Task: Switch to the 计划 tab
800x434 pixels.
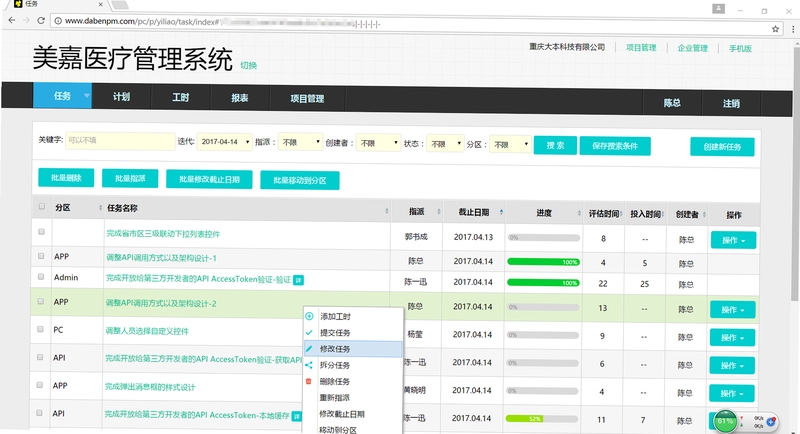Action: coord(121,96)
